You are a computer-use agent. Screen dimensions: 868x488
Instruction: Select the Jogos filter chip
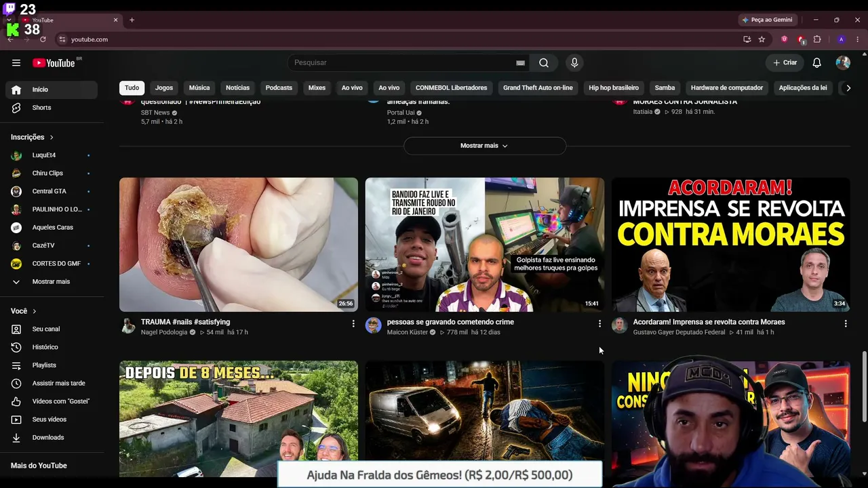[164, 88]
